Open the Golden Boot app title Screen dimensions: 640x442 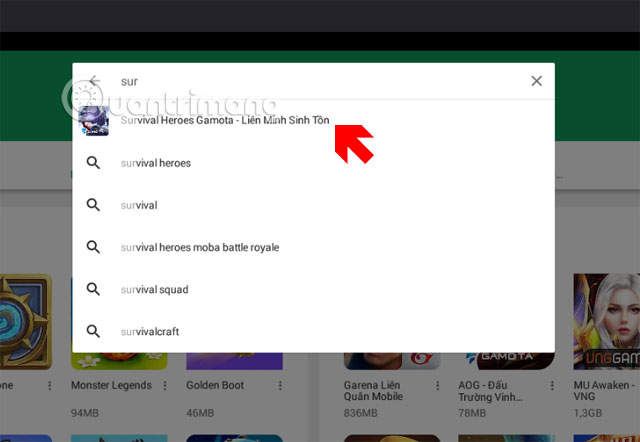click(x=215, y=385)
